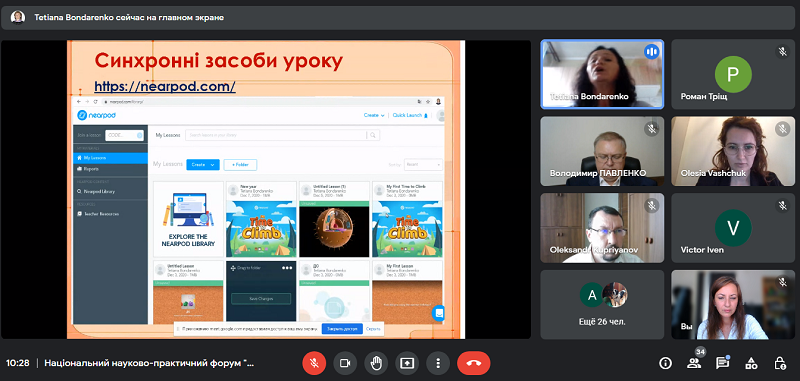
Task: Hang up with the red leave-call button
Action: pyautogui.click(x=473, y=363)
